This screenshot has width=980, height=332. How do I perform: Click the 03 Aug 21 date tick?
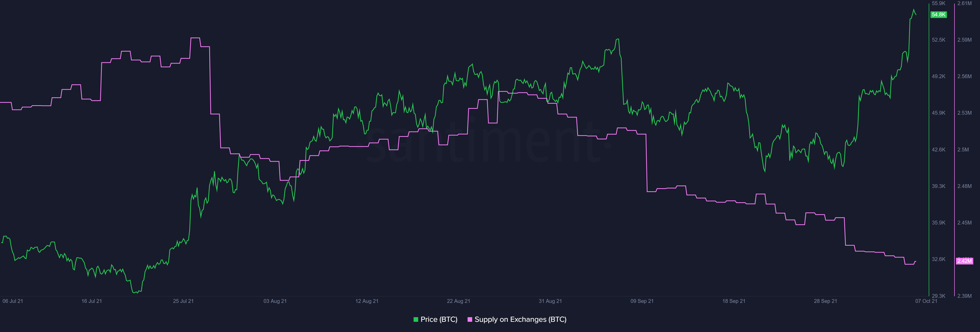click(x=275, y=301)
